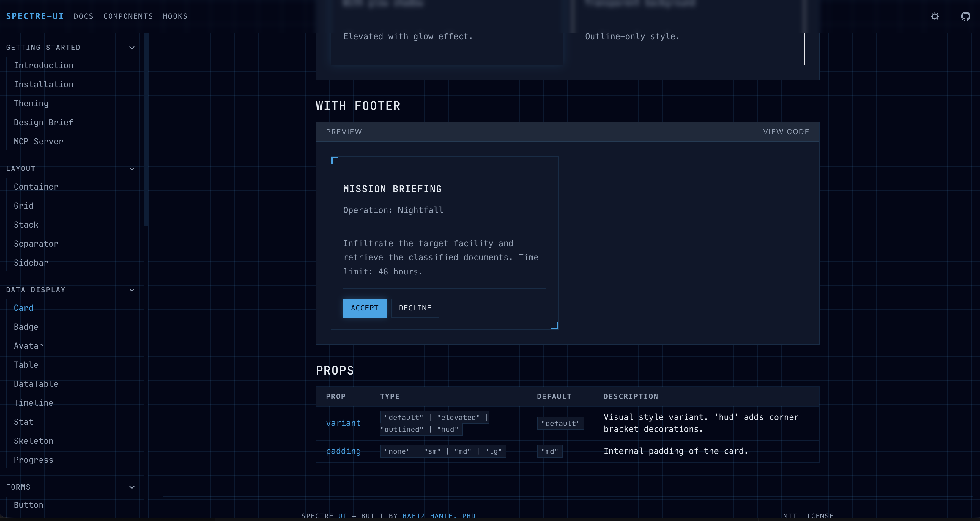Select the Card page in the sidebar
The width and height of the screenshot is (980, 521).
pyautogui.click(x=23, y=308)
